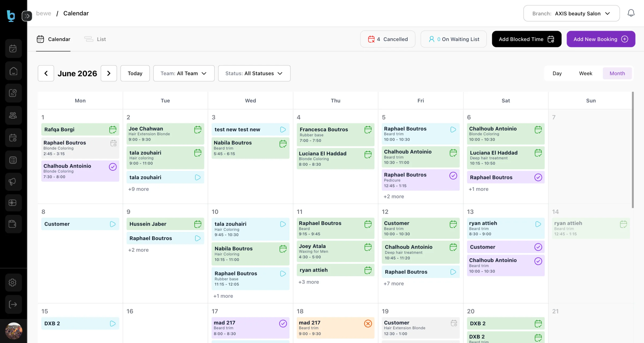Click confirmed icon on Joe Chahwan booking
Screen dimensions: 644x343
click(198, 130)
